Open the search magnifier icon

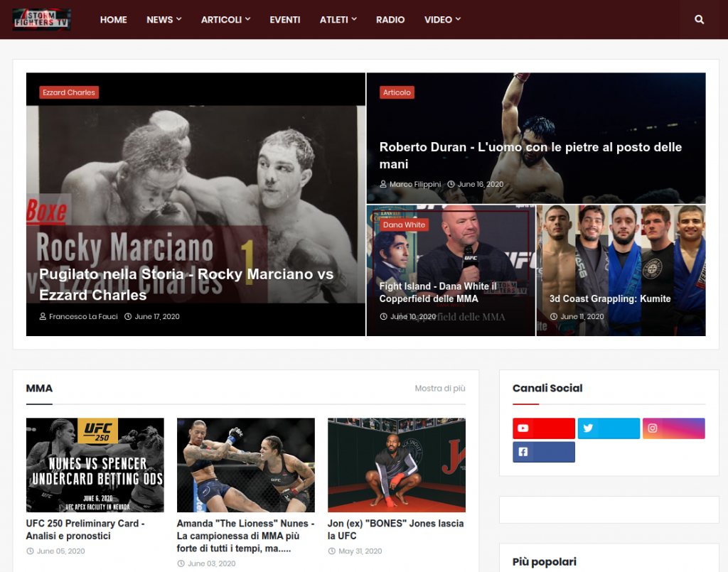coord(699,19)
